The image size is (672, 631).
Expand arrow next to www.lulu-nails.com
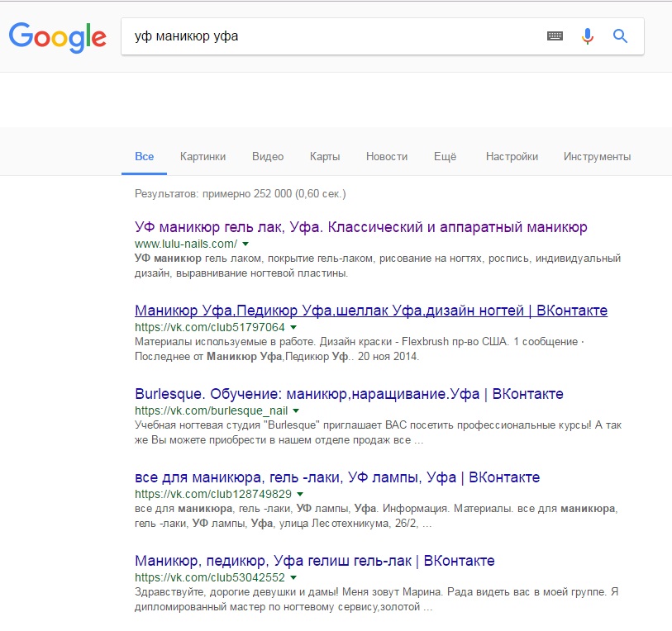click(245, 244)
